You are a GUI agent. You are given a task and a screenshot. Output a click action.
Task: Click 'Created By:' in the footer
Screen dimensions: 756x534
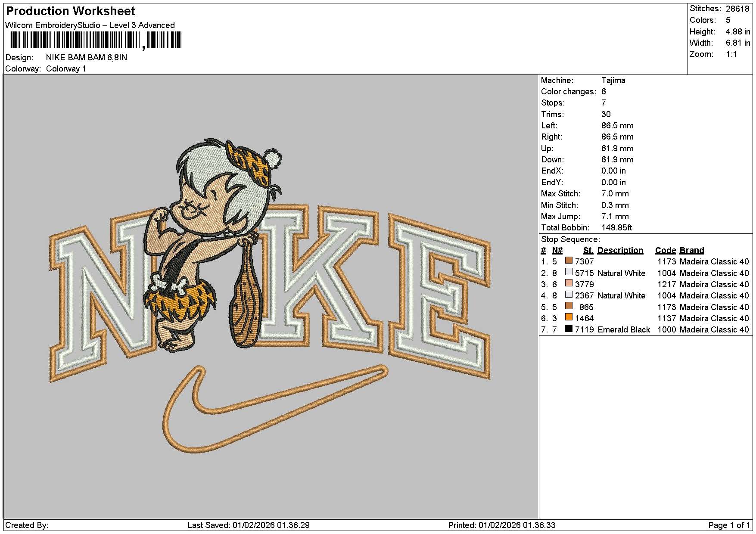[x=27, y=525]
